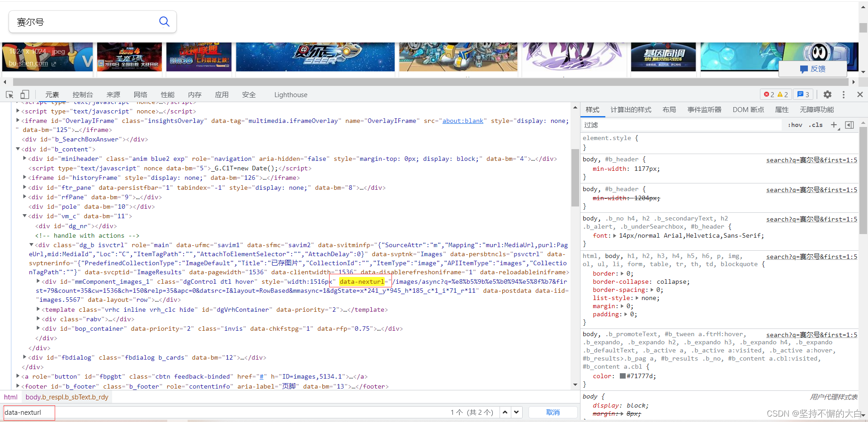Expand the rfPane div node
Viewport: 868px width, 422px height.
tap(25, 197)
